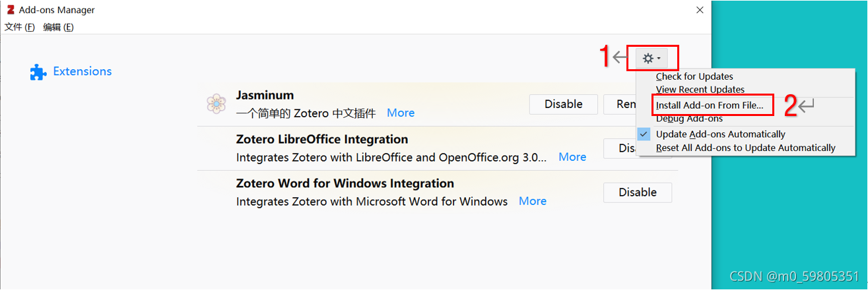Disable Zotero Word for Windows Integration
868x290 pixels.
(x=637, y=192)
